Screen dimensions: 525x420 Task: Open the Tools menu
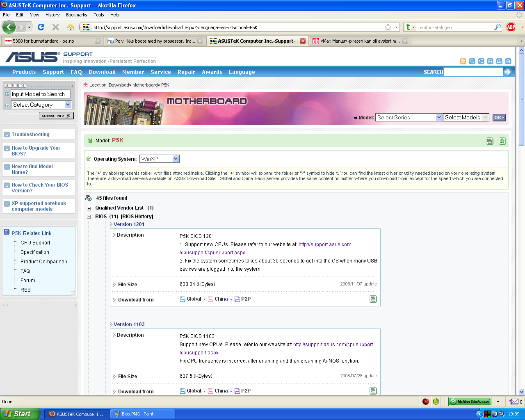pos(99,15)
